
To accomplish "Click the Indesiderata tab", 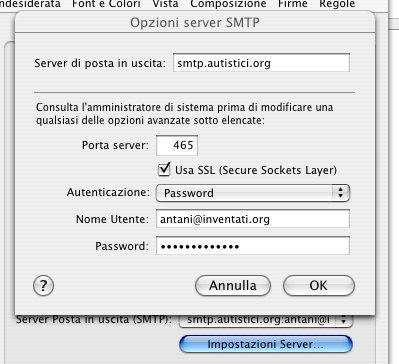I will coord(30,4).
